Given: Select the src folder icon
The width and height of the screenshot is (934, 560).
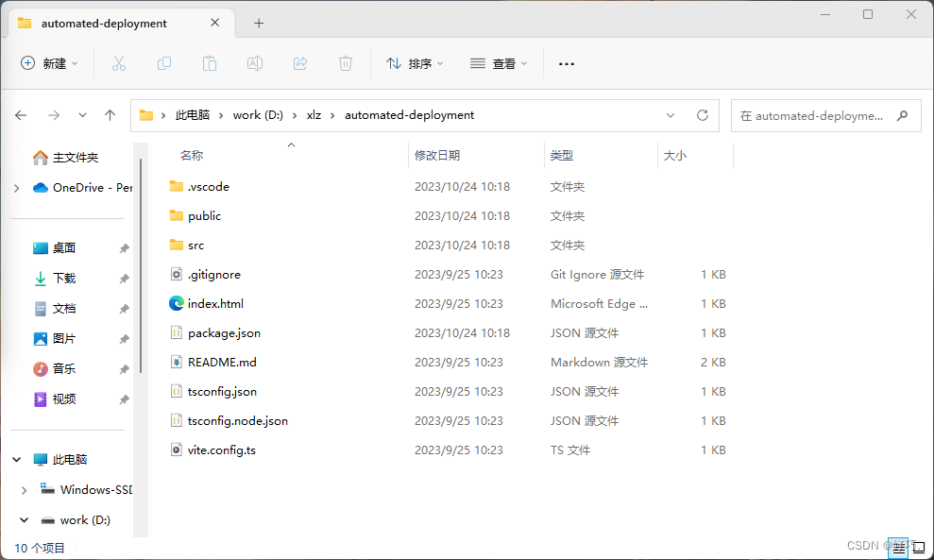Looking at the screenshot, I should (x=177, y=245).
